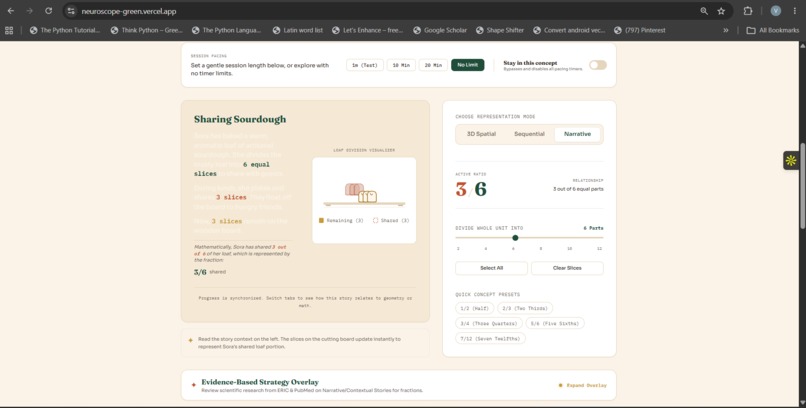The image size is (806, 408).
Task: Open the Think Python bookmark
Action: click(x=146, y=30)
